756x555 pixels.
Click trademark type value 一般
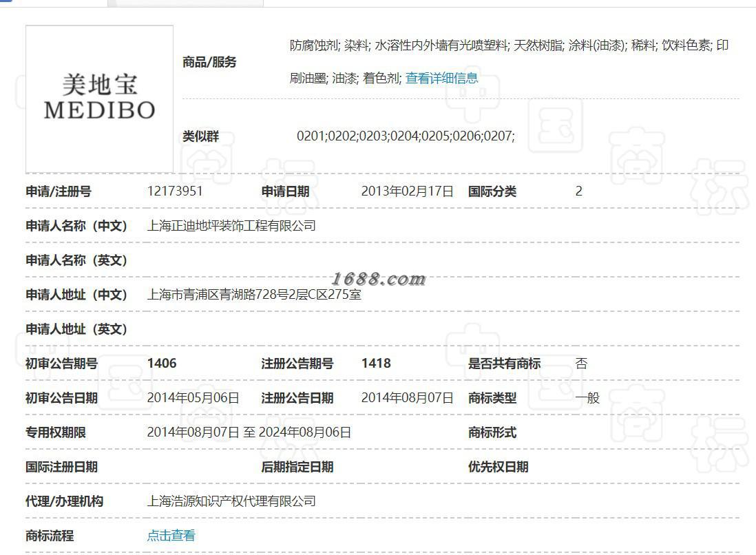tap(587, 398)
